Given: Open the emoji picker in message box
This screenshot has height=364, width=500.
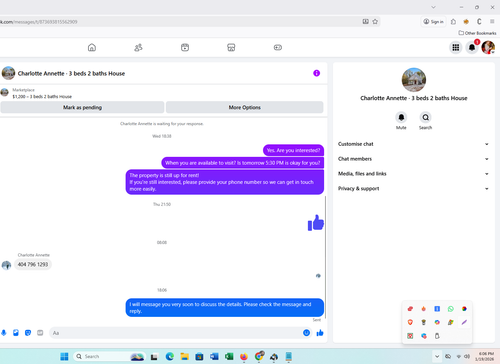Looking at the screenshot, I should [306, 333].
